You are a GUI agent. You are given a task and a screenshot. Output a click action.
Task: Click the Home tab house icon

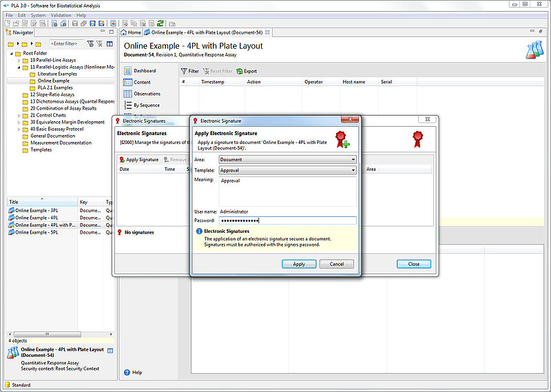(x=124, y=32)
